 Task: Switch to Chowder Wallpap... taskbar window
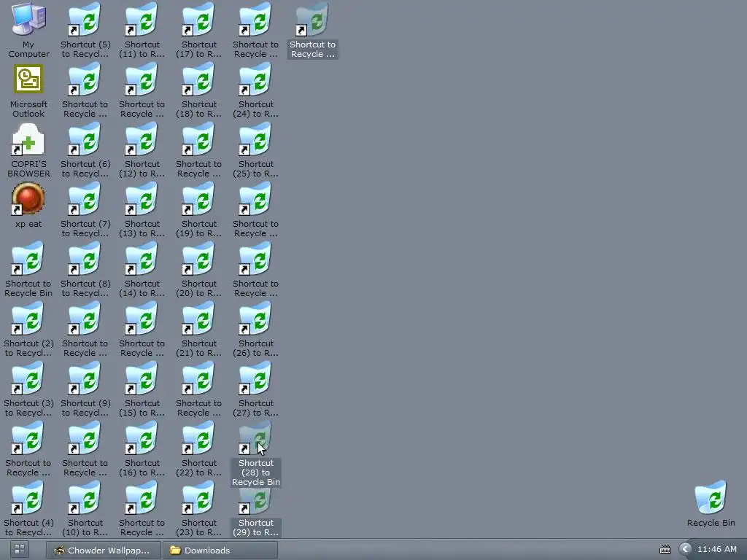(103, 550)
